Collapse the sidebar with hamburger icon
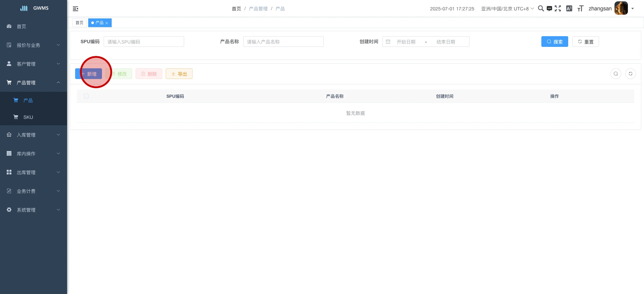This screenshot has height=294, width=644. (x=75, y=9)
